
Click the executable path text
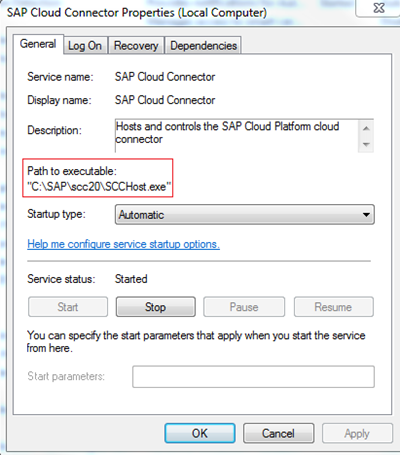(x=99, y=187)
